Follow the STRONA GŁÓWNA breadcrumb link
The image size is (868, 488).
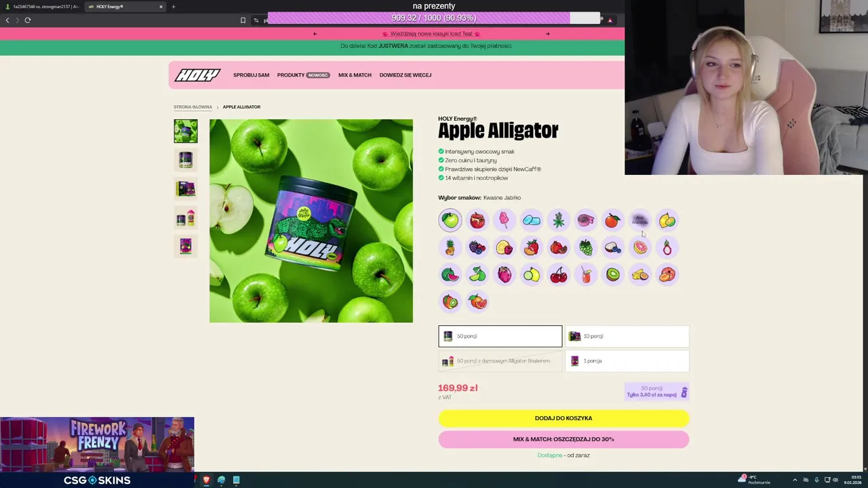click(193, 107)
